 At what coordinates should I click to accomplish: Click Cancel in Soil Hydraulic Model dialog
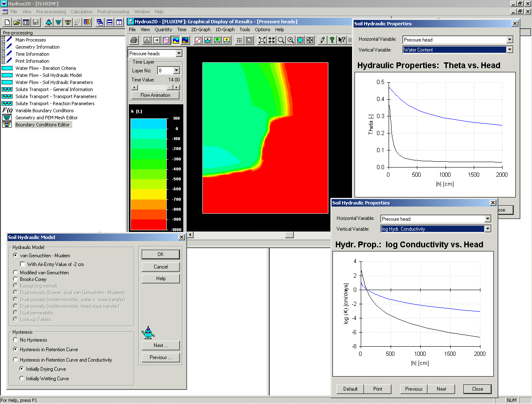[161, 267]
